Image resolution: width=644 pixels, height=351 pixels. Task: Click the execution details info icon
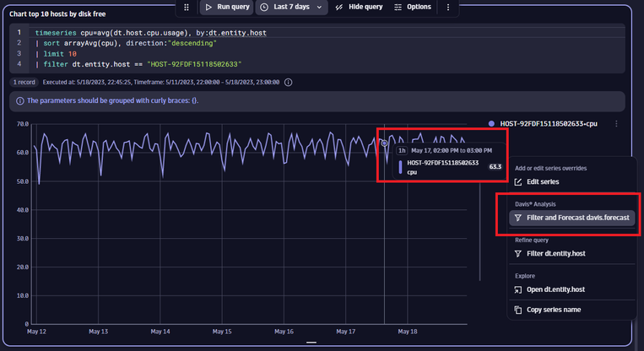click(x=289, y=83)
